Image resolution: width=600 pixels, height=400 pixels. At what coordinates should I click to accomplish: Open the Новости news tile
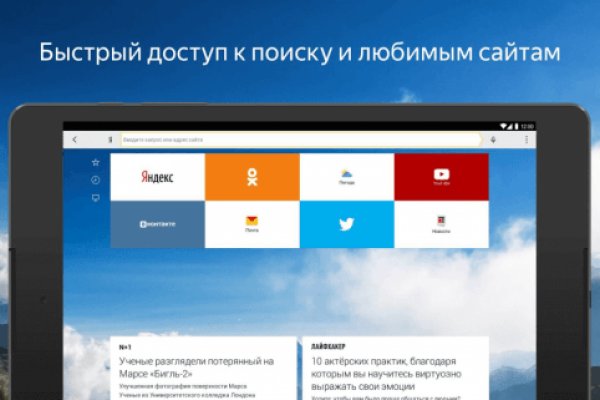[x=441, y=224]
